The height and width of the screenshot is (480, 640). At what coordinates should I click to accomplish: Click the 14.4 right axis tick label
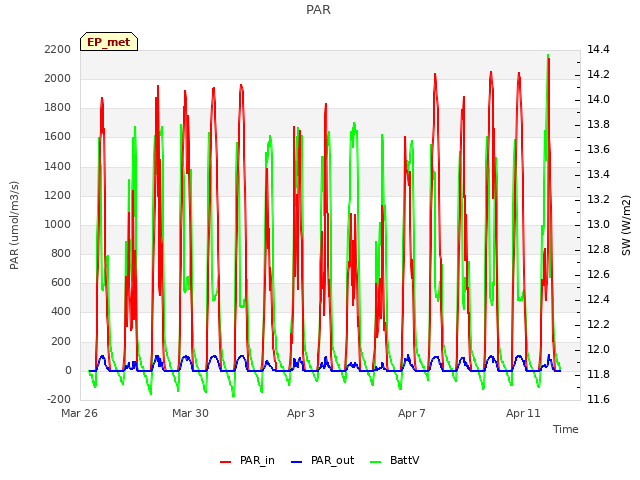point(598,50)
